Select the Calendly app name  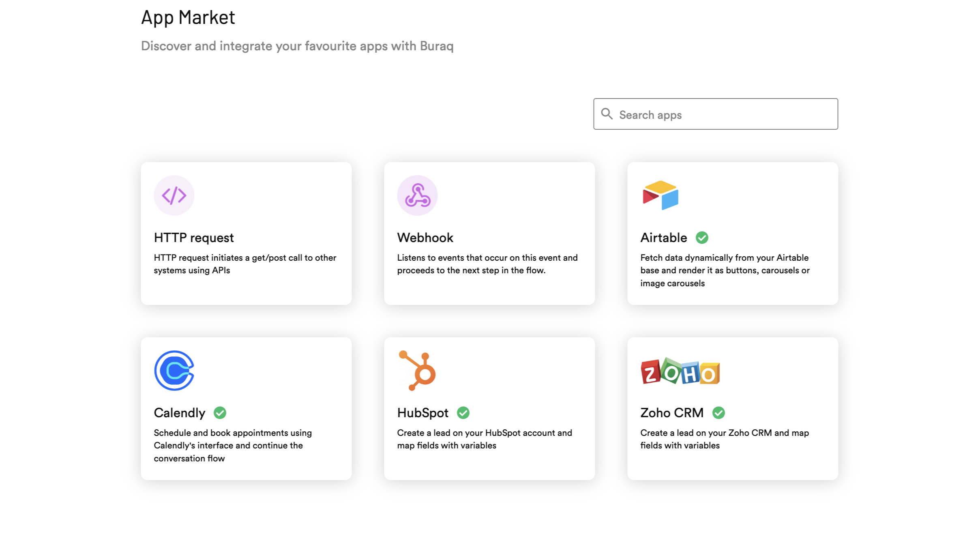(x=179, y=413)
